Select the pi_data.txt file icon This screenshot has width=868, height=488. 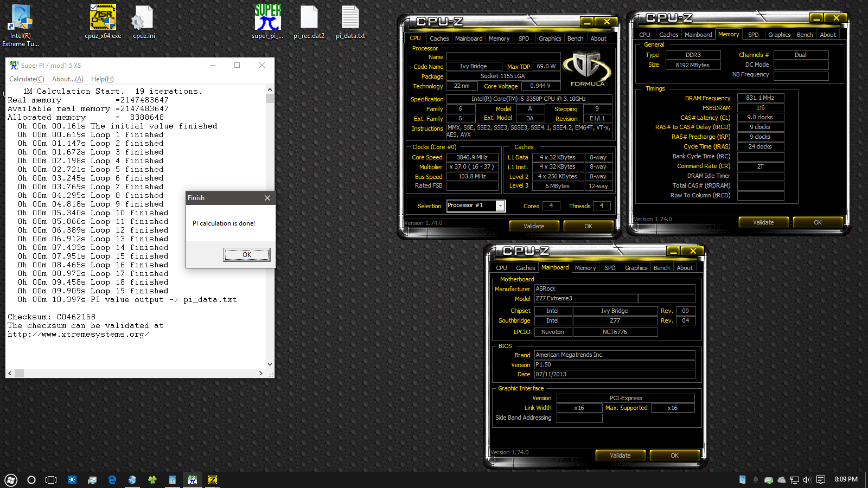click(x=350, y=22)
